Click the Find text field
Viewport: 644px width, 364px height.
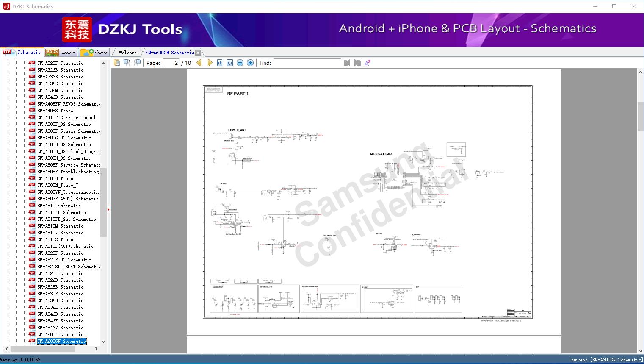coord(307,63)
